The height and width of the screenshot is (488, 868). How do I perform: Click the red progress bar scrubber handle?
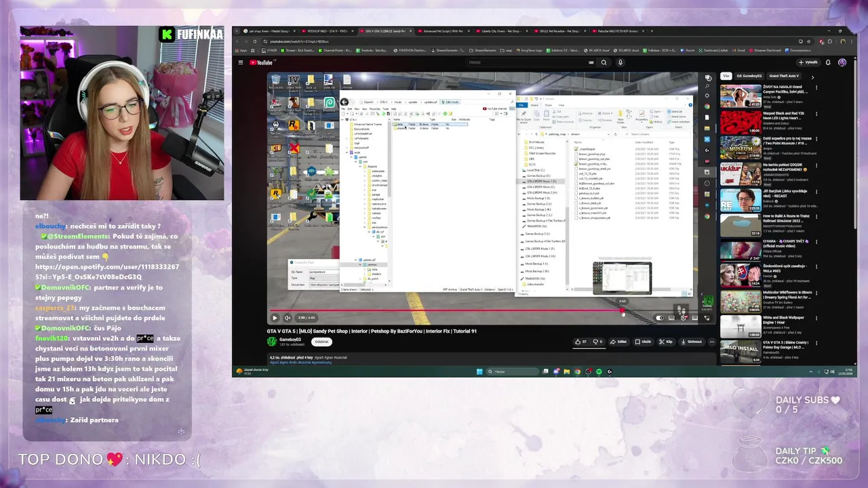622,312
